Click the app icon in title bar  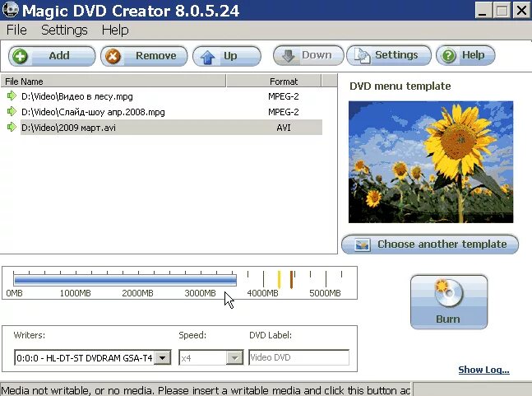pyautogui.click(x=10, y=10)
